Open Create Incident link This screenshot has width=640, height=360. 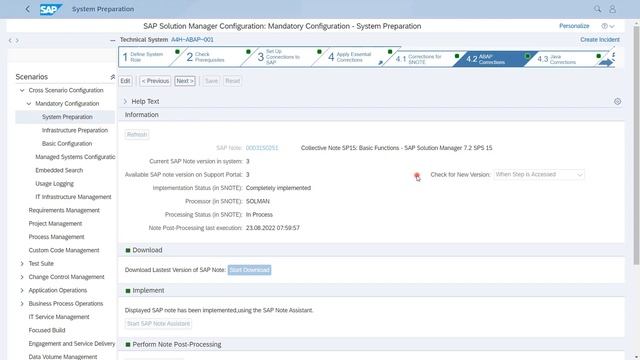pyautogui.click(x=600, y=40)
